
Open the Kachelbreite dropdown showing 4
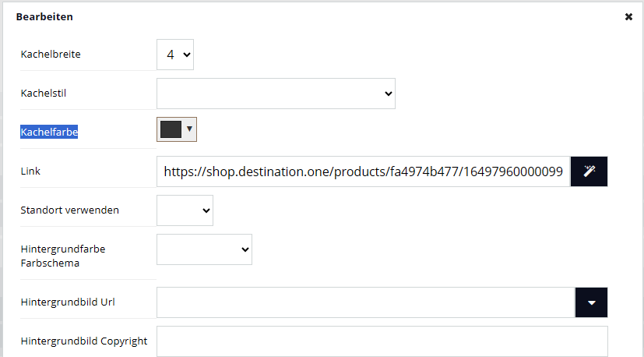coord(175,55)
